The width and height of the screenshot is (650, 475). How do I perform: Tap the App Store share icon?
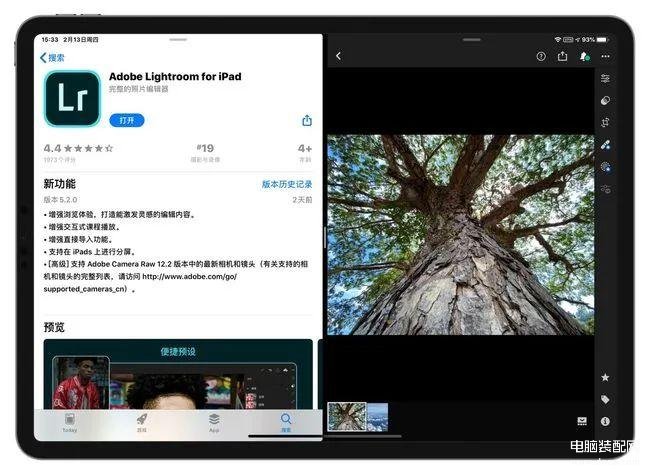pyautogui.click(x=307, y=120)
